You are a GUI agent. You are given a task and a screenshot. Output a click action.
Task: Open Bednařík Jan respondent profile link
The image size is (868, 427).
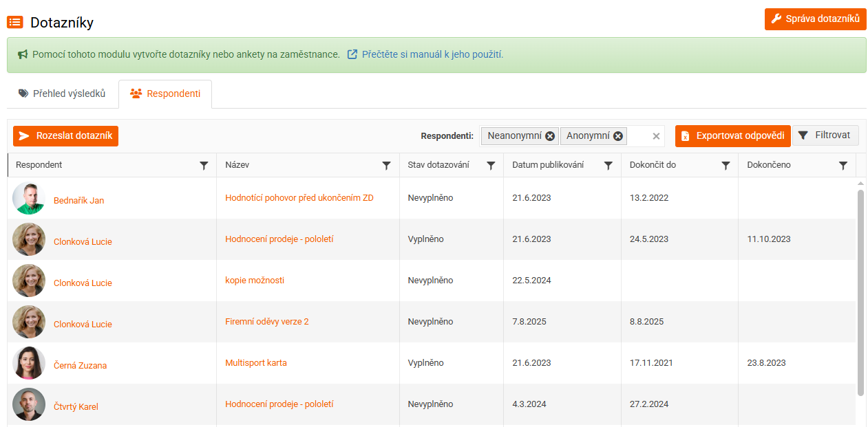[78, 201]
